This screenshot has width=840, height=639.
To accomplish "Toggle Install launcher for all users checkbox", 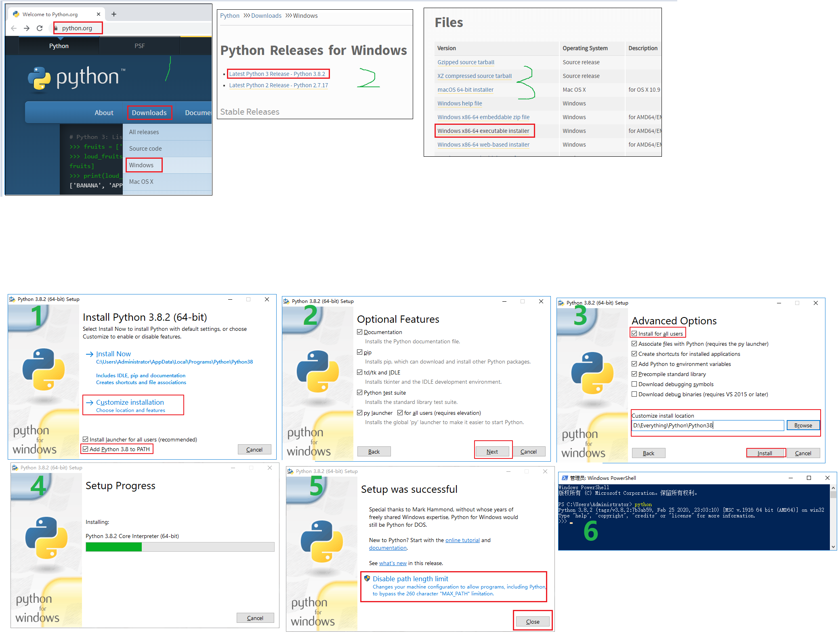I will [86, 439].
